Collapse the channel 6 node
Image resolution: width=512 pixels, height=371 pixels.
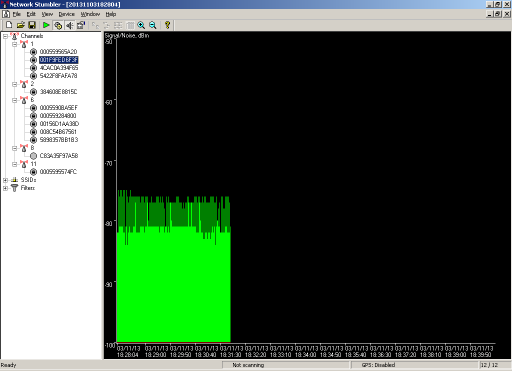[x=15, y=100]
